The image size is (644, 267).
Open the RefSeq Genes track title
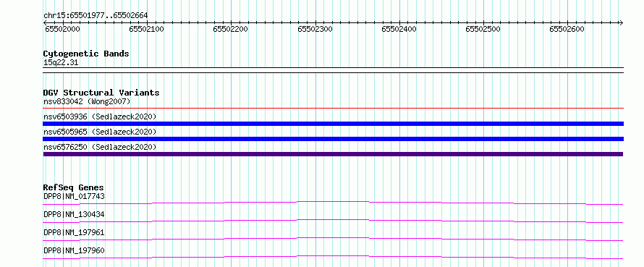click(74, 187)
